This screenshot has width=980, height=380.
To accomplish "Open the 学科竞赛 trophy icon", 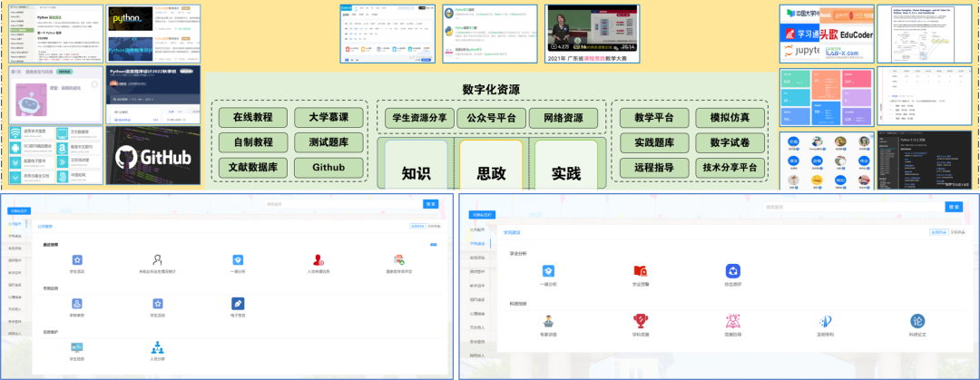I will 641,322.
